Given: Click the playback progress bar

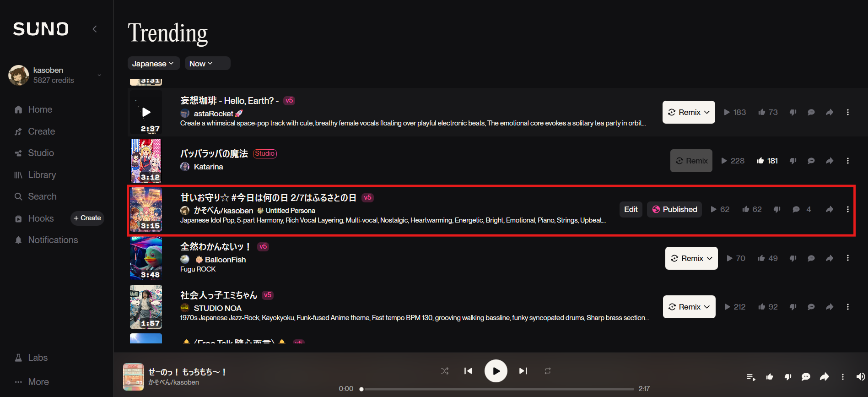Looking at the screenshot, I should click(497, 389).
